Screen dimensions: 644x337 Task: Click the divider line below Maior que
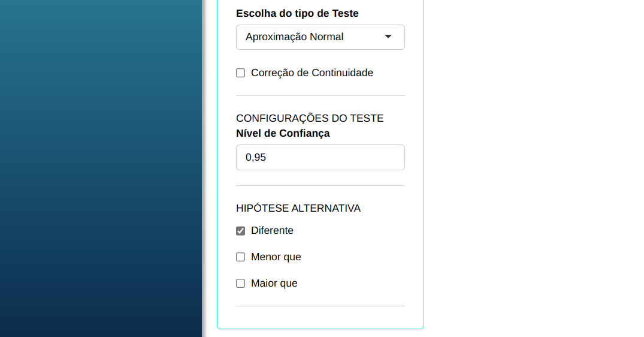click(321, 306)
